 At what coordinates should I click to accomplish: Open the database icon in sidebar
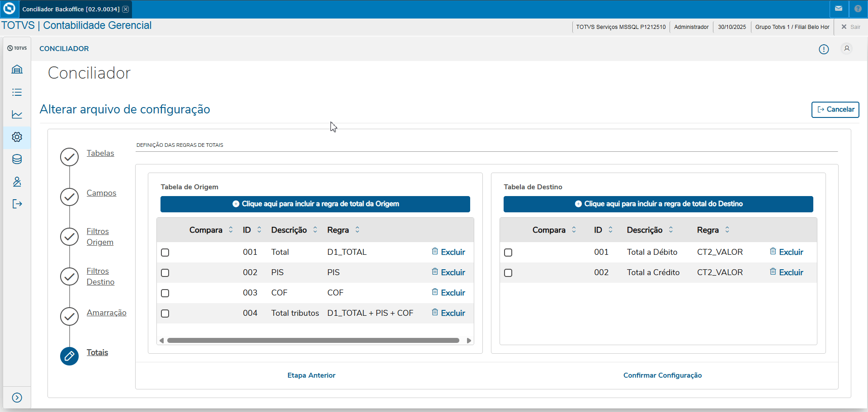pos(17,159)
